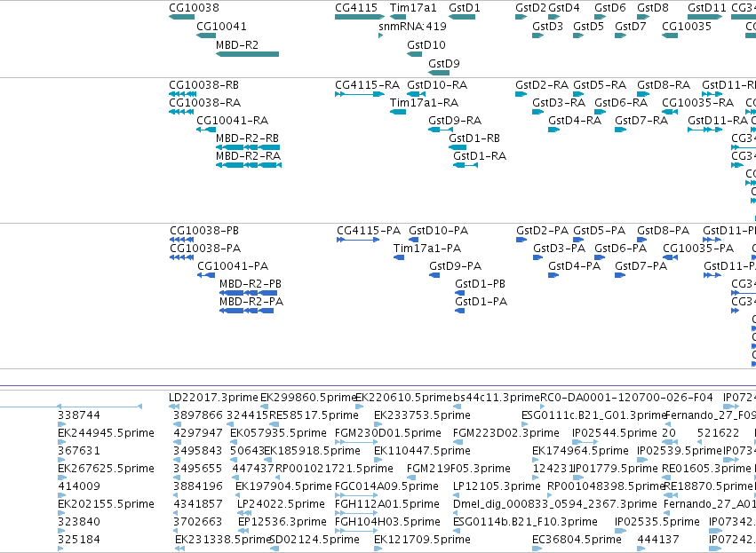
Task: Click the GstD1-RB transcript label
Action: [474, 138]
